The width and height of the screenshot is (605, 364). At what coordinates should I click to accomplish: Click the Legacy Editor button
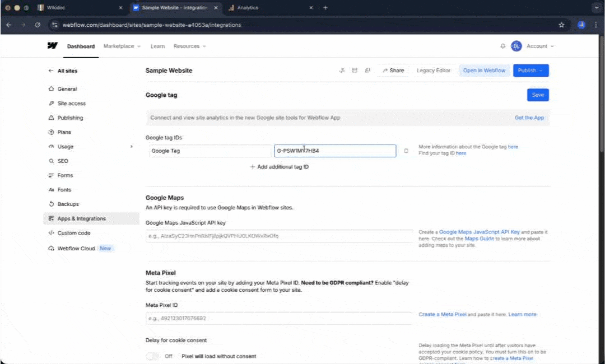tap(433, 70)
